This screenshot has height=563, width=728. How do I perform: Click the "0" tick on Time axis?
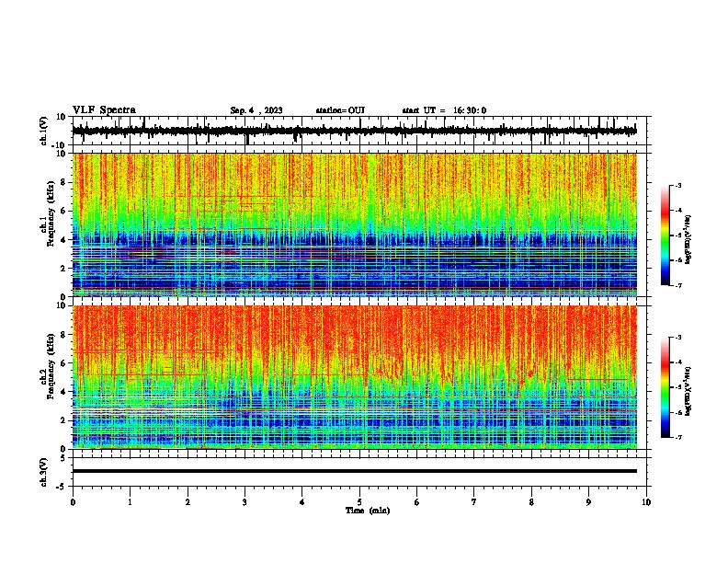coord(73,502)
